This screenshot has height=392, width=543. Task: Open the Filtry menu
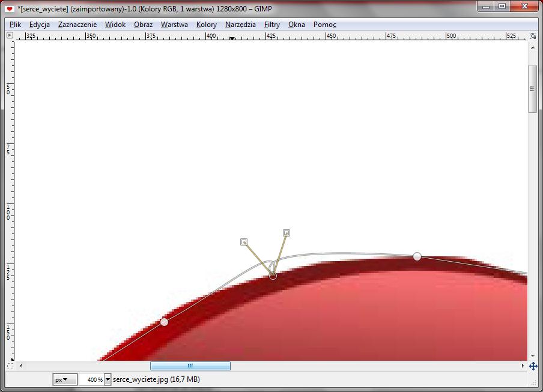tap(272, 25)
